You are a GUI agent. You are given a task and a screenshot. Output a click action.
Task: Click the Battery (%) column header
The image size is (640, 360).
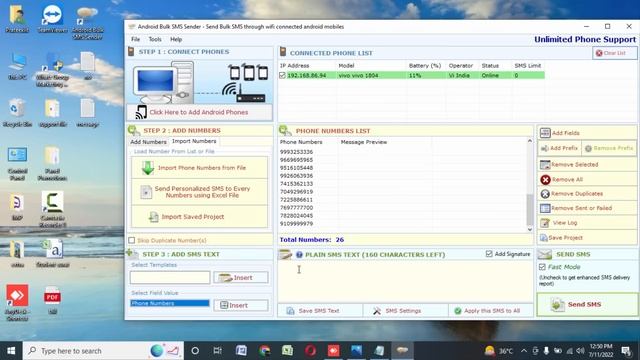425,65
